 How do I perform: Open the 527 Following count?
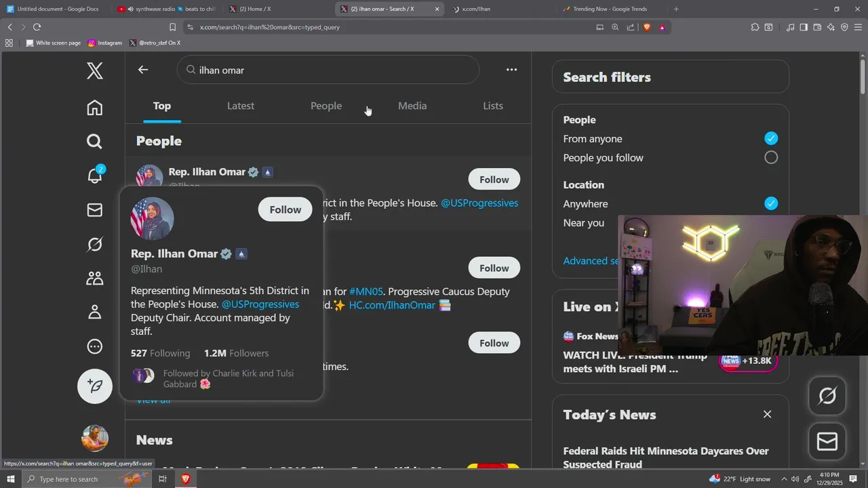pyautogui.click(x=160, y=353)
